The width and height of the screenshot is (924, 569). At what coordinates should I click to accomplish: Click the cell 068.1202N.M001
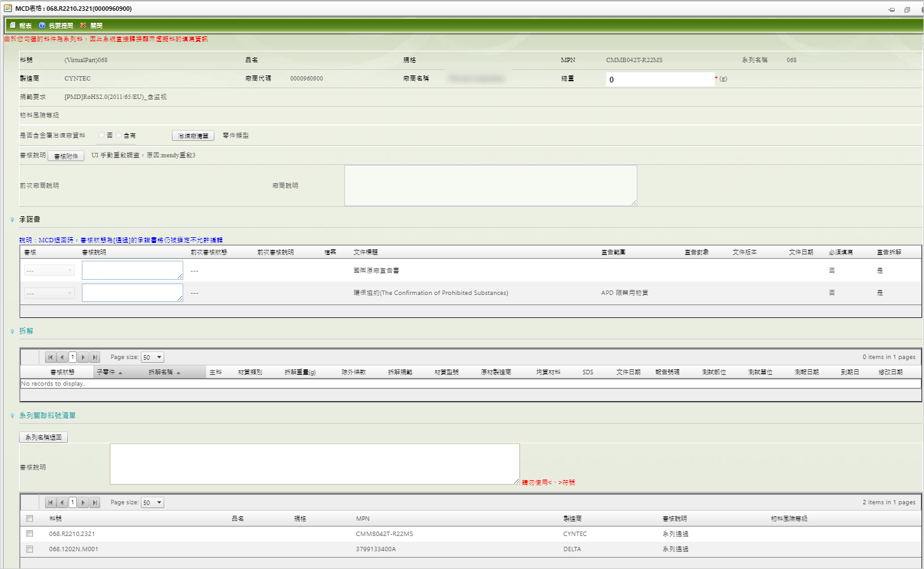click(x=74, y=549)
